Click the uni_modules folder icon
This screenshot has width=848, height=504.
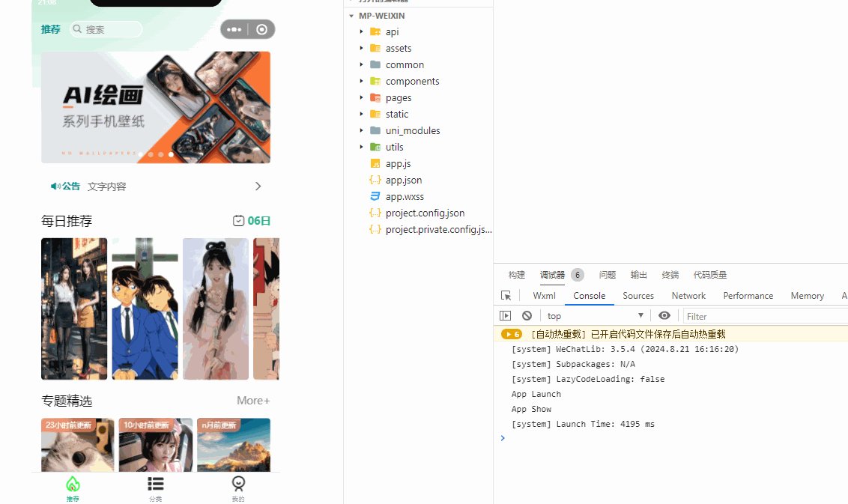coord(375,131)
